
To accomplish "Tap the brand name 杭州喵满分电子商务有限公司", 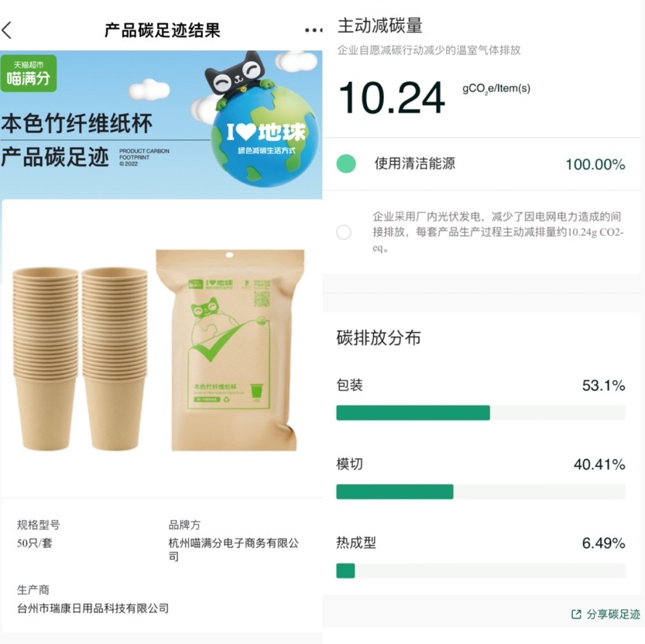I will [x=233, y=550].
